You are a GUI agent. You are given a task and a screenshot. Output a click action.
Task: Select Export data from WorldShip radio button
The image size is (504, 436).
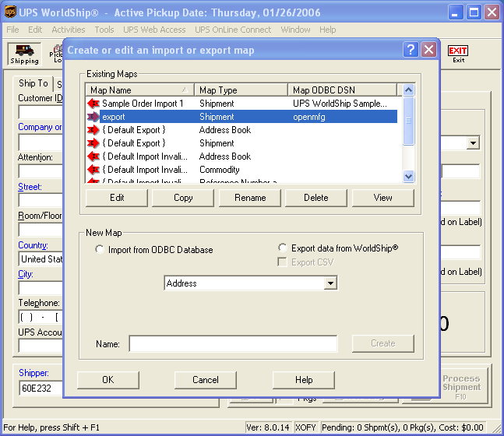click(x=282, y=248)
